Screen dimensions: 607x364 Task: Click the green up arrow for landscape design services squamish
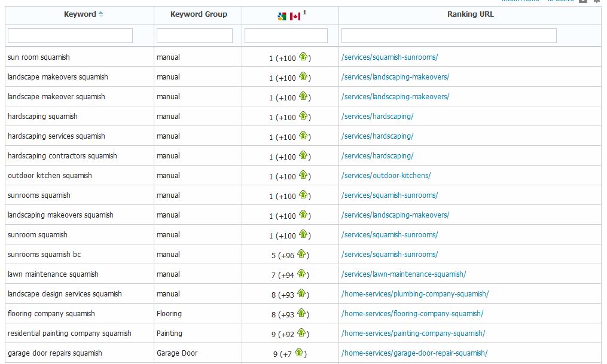pos(301,293)
